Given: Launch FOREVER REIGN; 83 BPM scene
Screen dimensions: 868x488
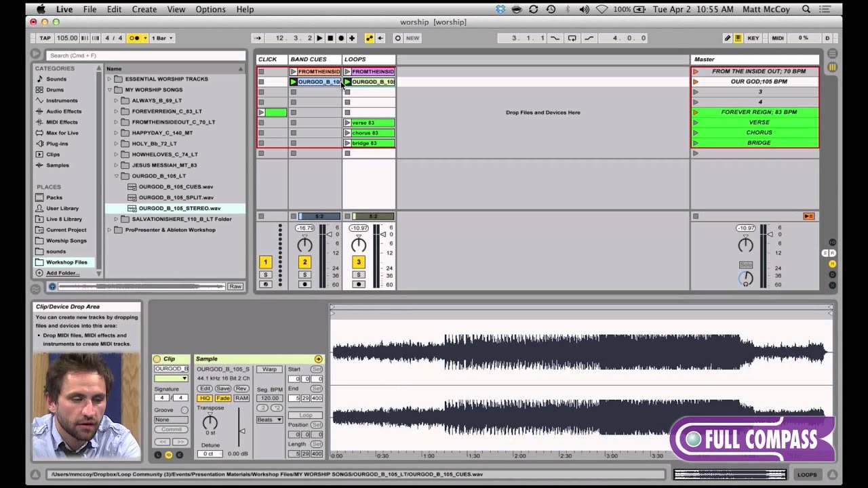Looking at the screenshot, I should [x=696, y=113].
